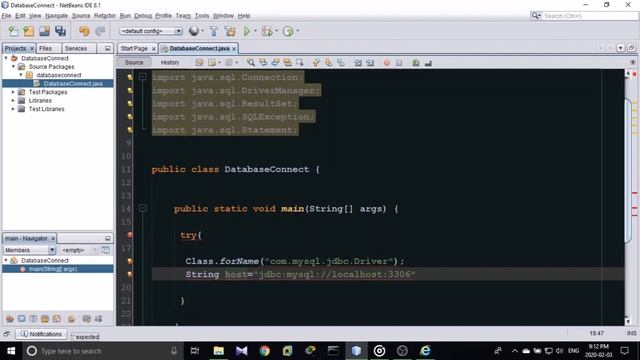Screen dimensions: 640x360
Task: Open the Tools menu
Action: [202, 16]
